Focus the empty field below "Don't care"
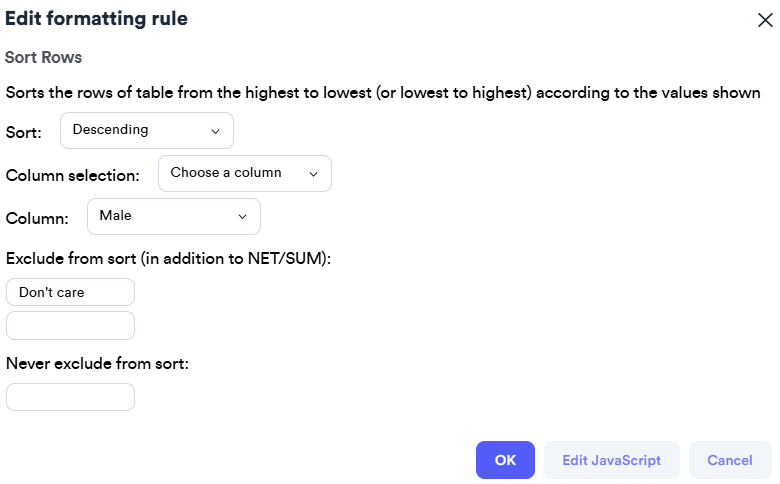Screen dimensions: 780x484 tap(70, 325)
